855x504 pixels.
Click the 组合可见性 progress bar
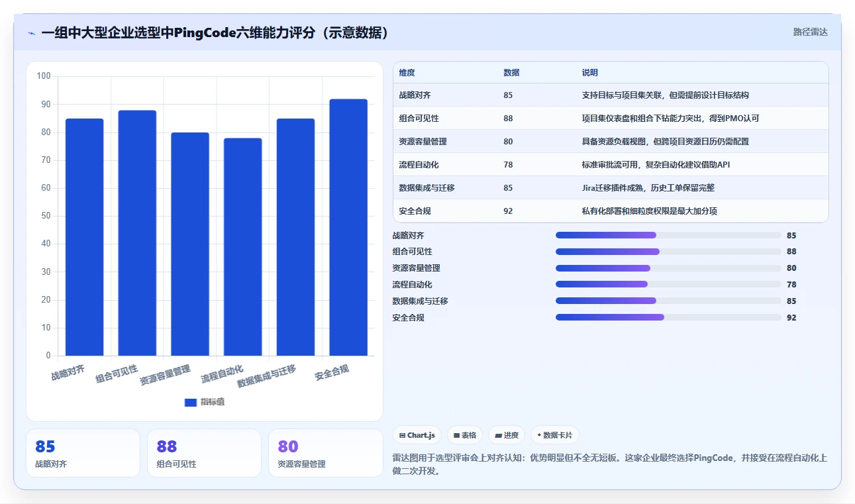pyautogui.click(x=668, y=252)
